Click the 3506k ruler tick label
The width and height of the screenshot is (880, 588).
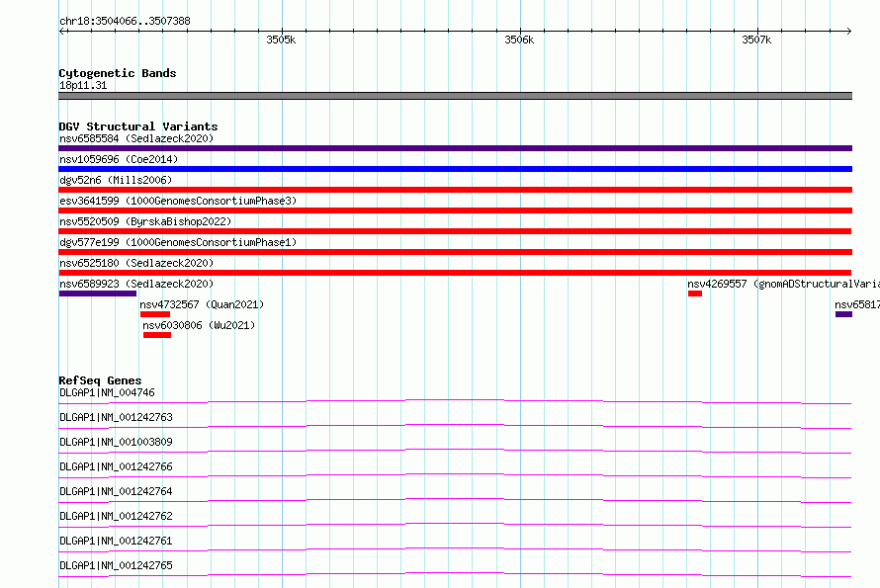click(x=519, y=40)
